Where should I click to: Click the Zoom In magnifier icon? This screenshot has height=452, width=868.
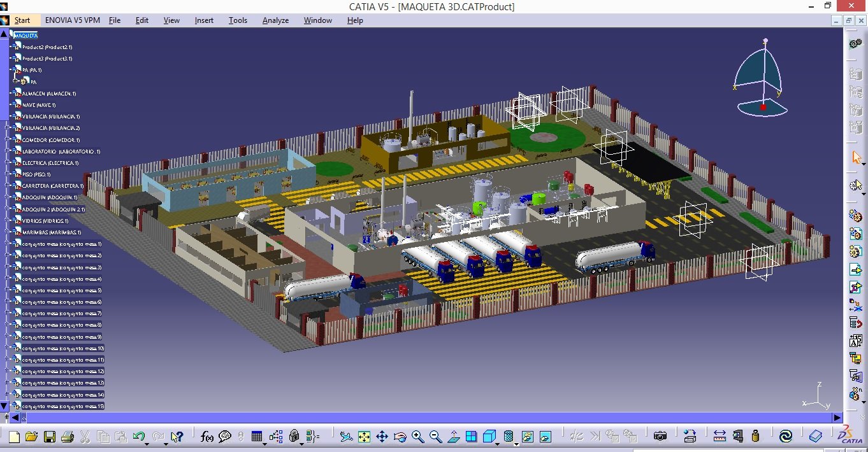[417, 437]
